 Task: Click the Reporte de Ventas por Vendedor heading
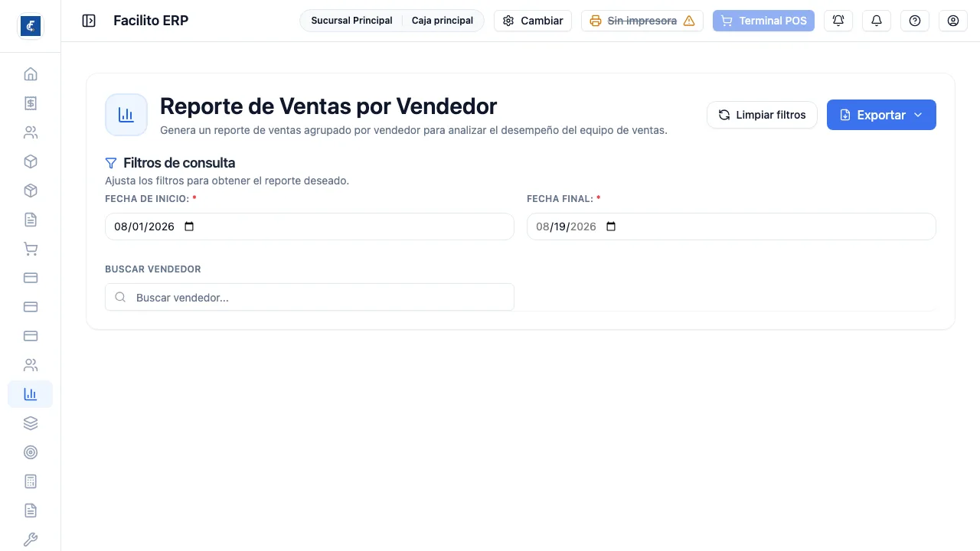coord(328,106)
